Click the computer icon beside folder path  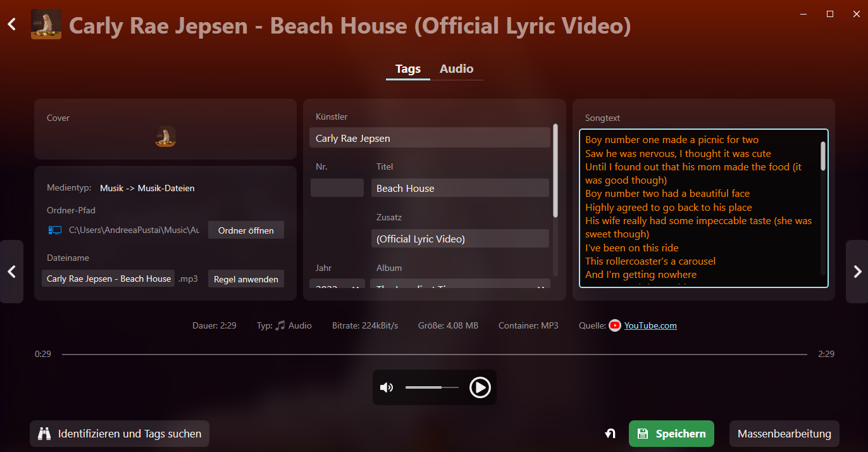tap(55, 230)
